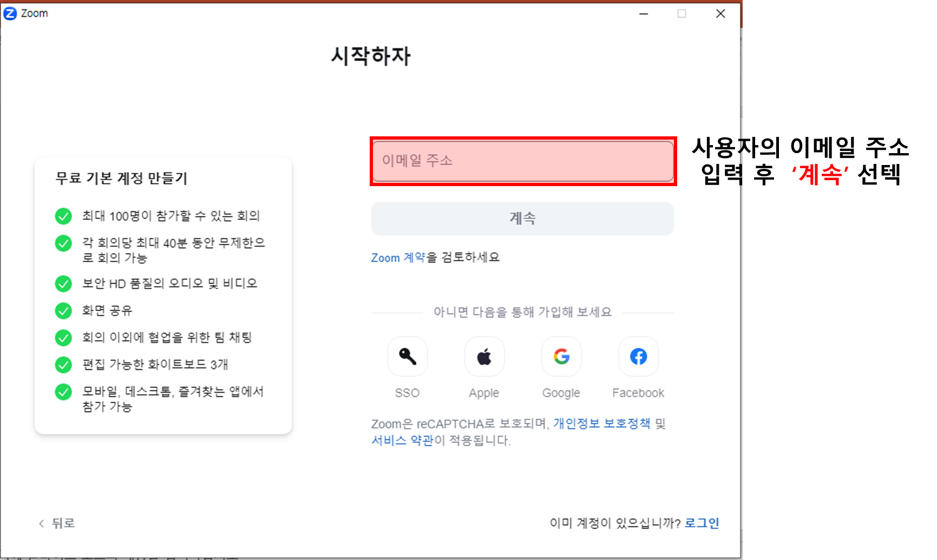Go back with the 뒤로 button
937x560 pixels.
[56, 523]
